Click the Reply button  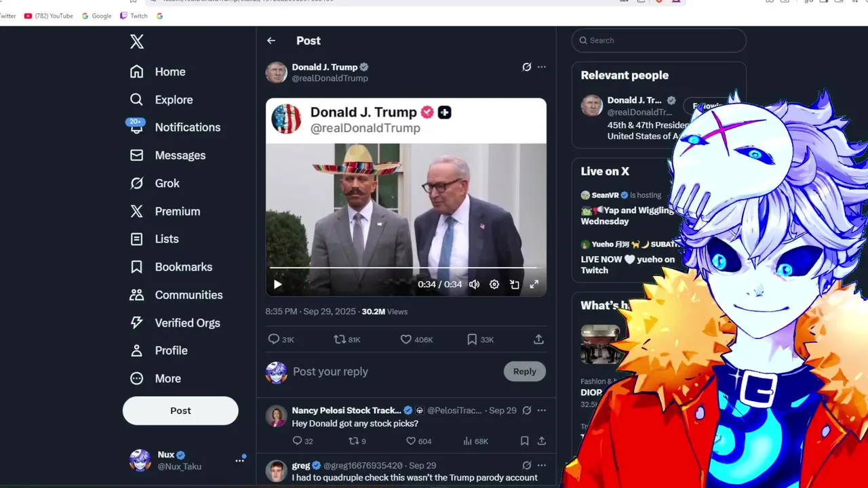[x=524, y=371]
